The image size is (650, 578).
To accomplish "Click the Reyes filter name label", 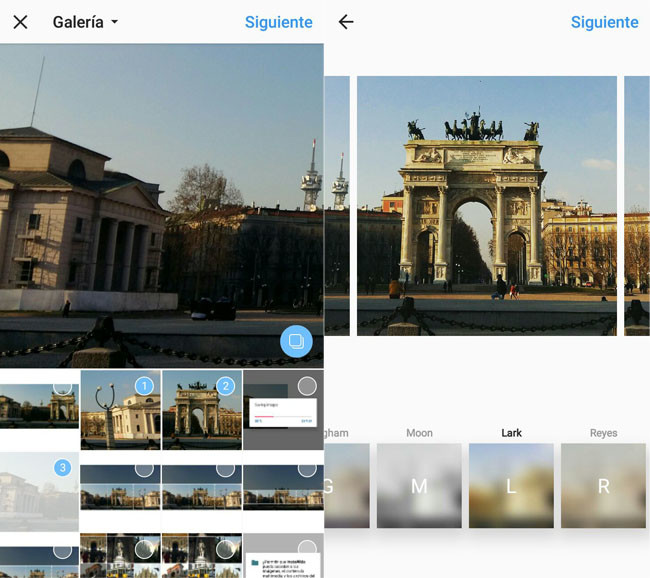I will coord(603,433).
